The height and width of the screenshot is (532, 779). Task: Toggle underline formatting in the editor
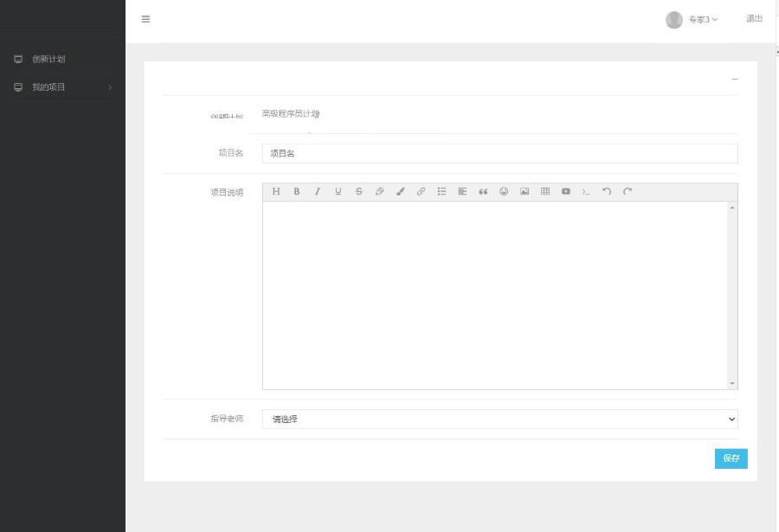click(338, 192)
